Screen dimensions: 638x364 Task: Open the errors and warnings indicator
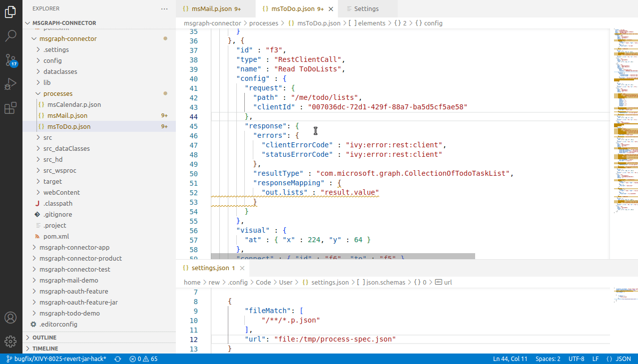pyautogui.click(x=142, y=359)
